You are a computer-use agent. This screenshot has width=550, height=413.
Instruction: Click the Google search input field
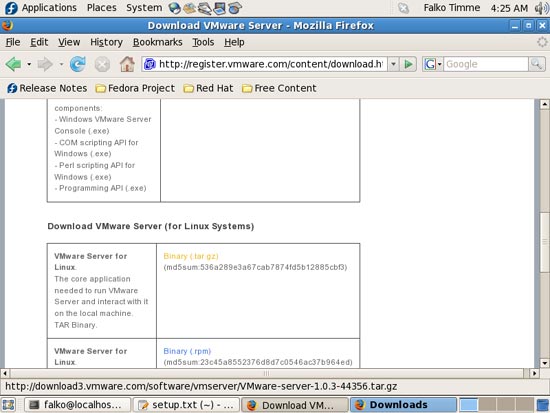pos(486,64)
